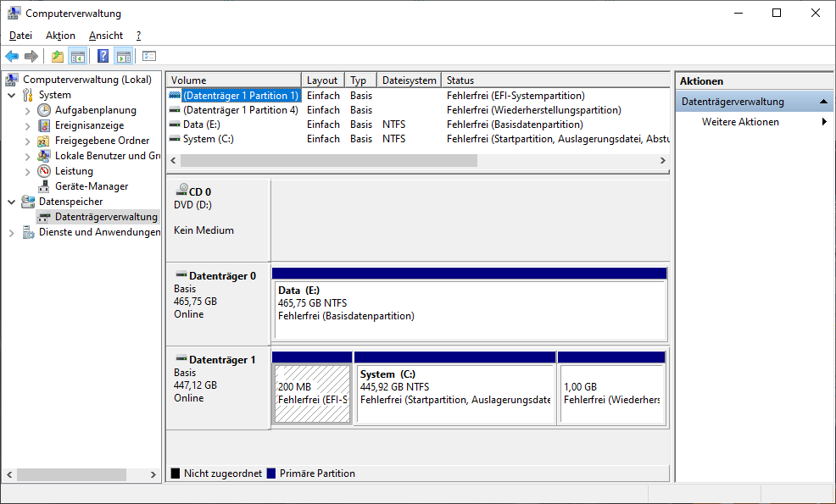Click the 465,75 GB size of Datenträger 0

(x=195, y=302)
